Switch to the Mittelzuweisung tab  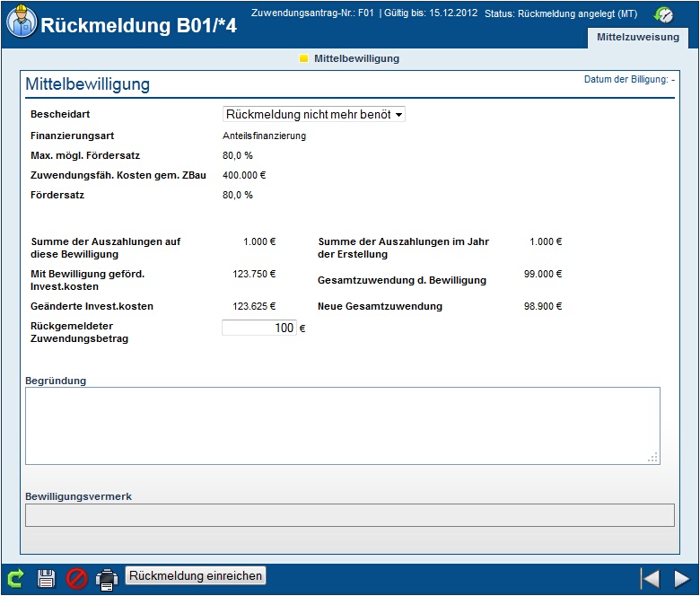coord(638,37)
